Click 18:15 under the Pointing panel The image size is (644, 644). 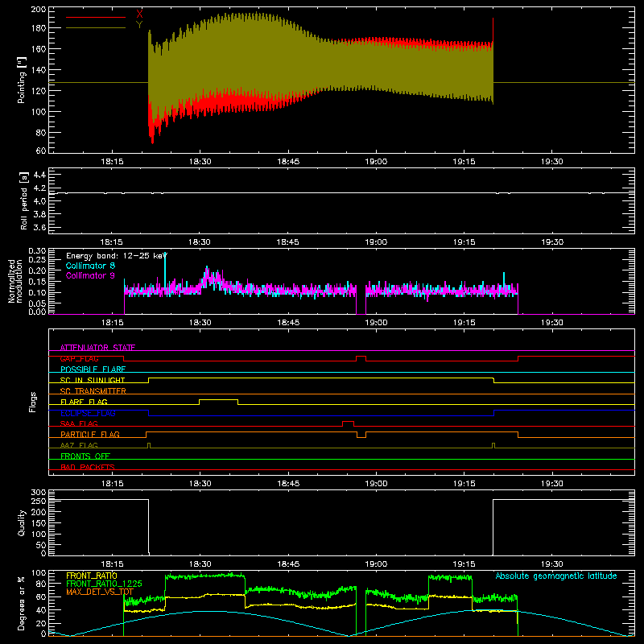click(112, 162)
